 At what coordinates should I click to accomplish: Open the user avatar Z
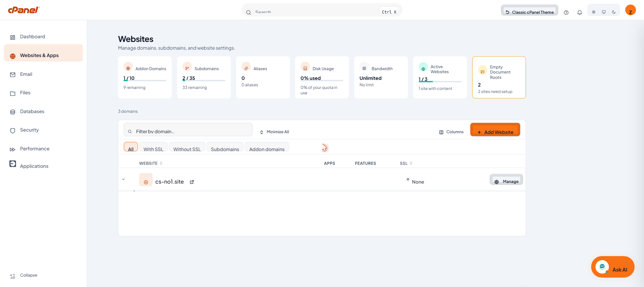click(631, 10)
